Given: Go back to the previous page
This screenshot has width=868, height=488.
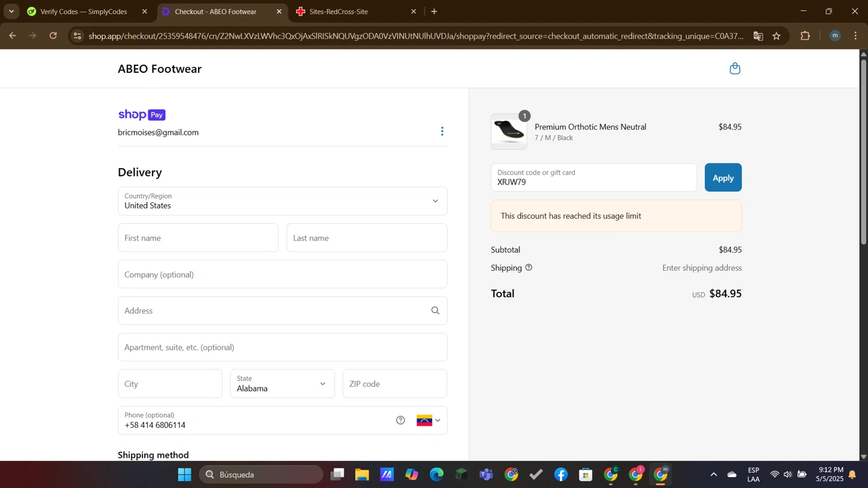Looking at the screenshot, I should 12,36.
